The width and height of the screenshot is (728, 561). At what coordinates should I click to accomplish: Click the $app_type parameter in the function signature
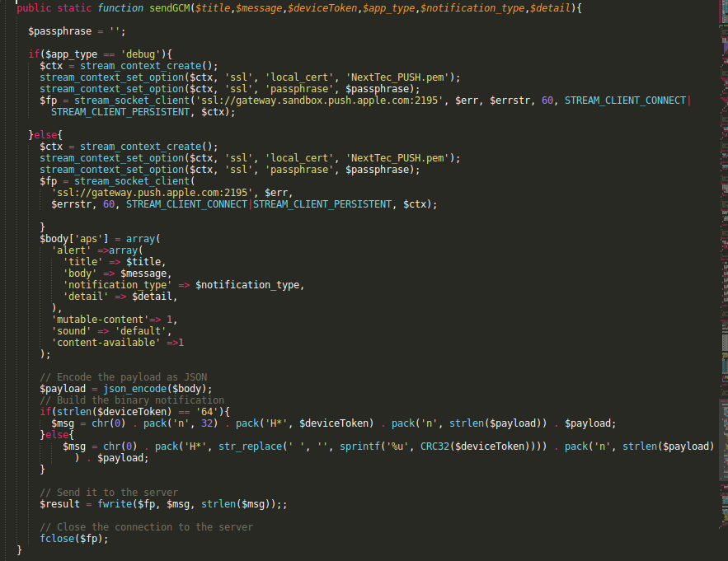(x=388, y=8)
